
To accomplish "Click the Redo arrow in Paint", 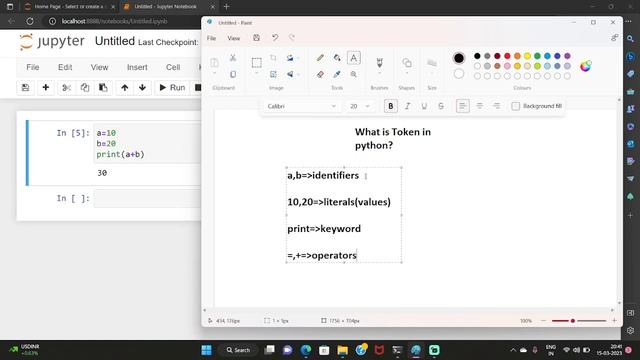I will coord(291,38).
